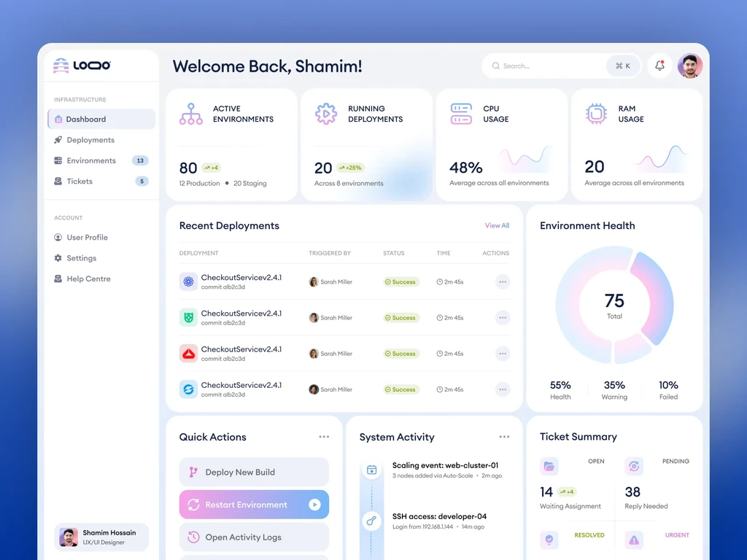
Task: Click the Running Deployments gear-play icon
Action: pos(326,114)
